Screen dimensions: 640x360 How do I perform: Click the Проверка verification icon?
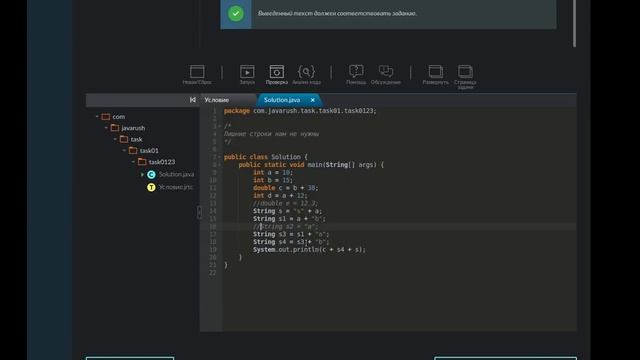pyautogui.click(x=276, y=72)
